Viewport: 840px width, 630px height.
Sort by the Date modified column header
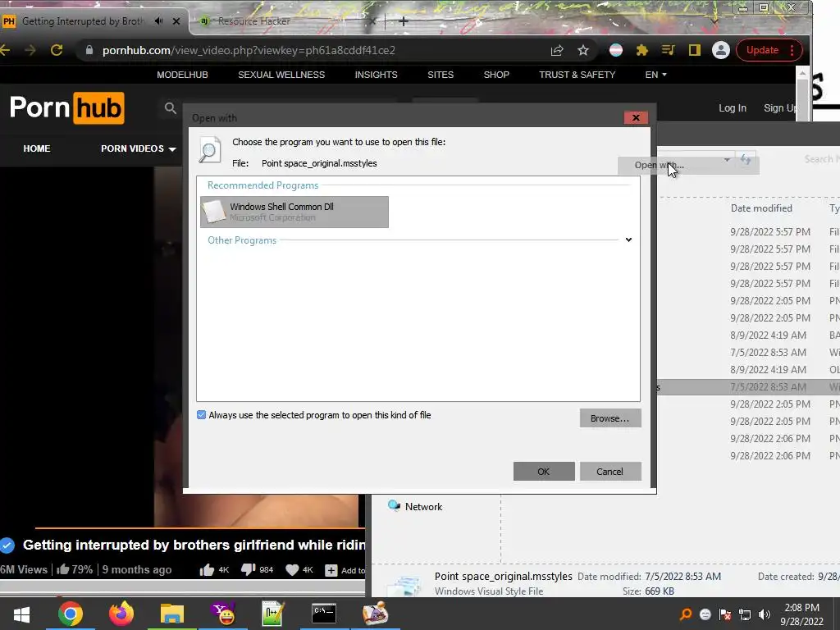[x=761, y=208]
